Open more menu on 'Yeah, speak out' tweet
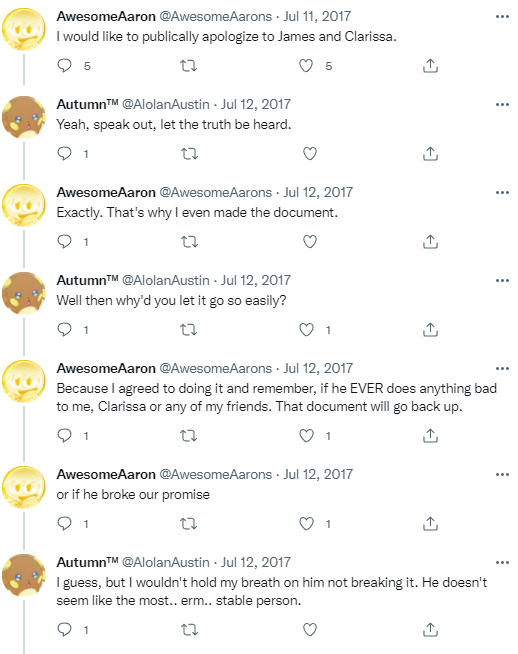This screenshot has height=654, width=518. pyautogui.click(x=502, y=105)
